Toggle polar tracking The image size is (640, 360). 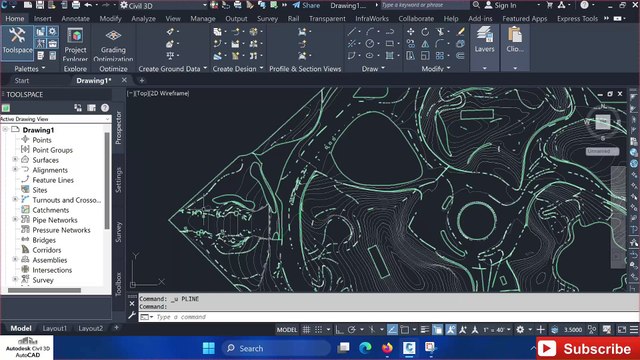[x=352, y=329]
